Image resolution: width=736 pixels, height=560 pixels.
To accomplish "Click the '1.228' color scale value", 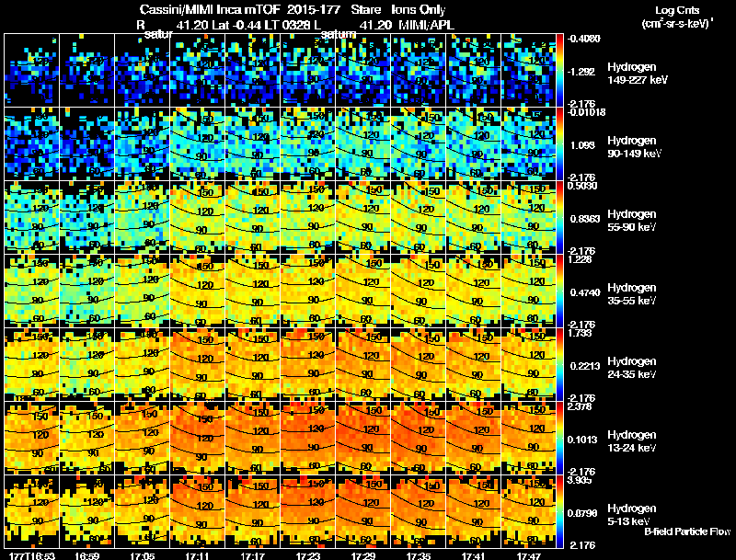I will coord(580,259).
